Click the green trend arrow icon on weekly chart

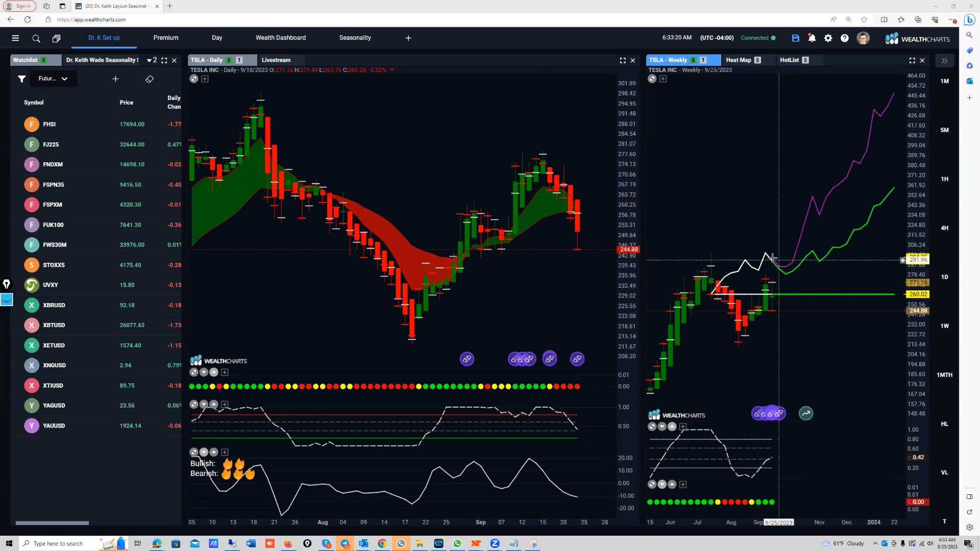coord(806,413)
